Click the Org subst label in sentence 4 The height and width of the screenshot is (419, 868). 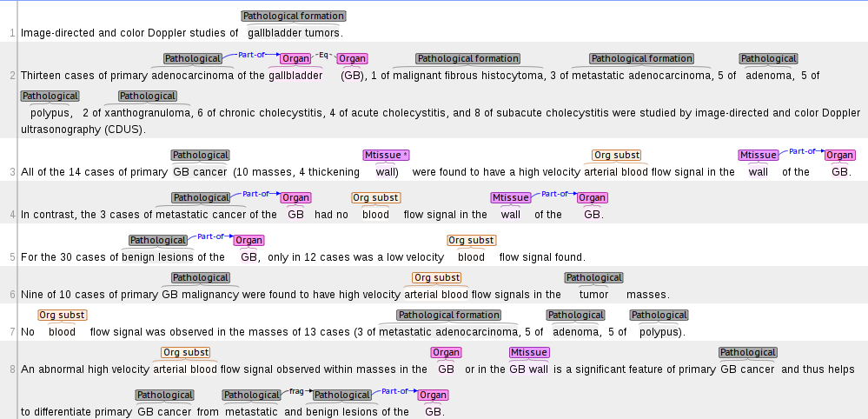point(376,197)
